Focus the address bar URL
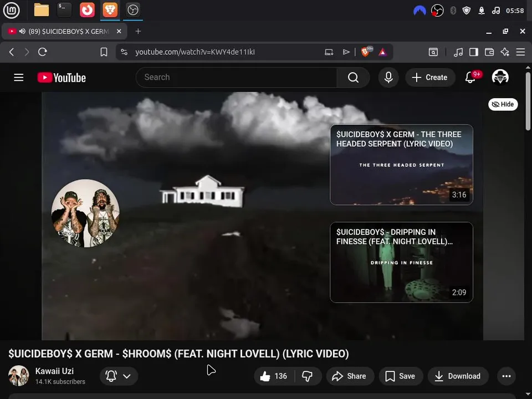532x399 pixels. tap(195, 52)
